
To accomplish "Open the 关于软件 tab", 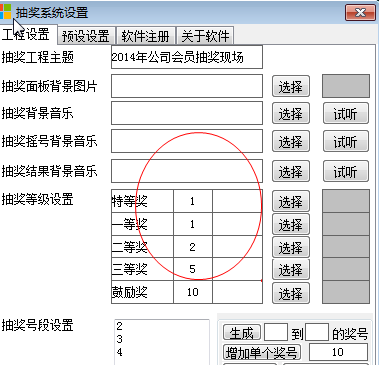I will (x=205, y=36).
